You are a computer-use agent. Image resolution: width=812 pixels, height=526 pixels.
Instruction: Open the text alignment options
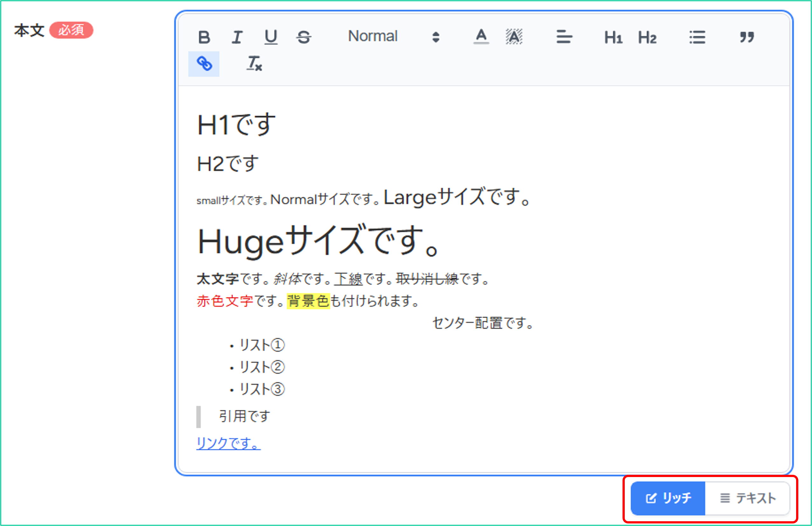pyautogui.click(x=564, y=37)
